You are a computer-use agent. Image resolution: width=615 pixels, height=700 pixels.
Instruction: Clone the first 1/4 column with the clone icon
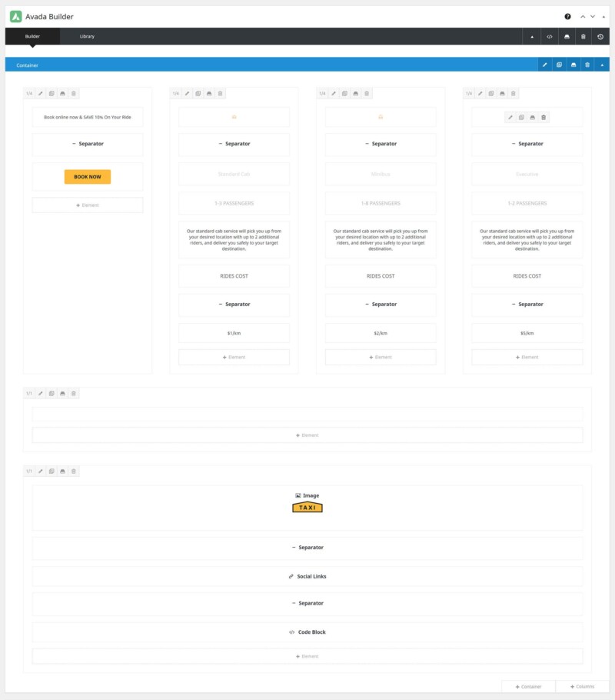coord(51,93)
